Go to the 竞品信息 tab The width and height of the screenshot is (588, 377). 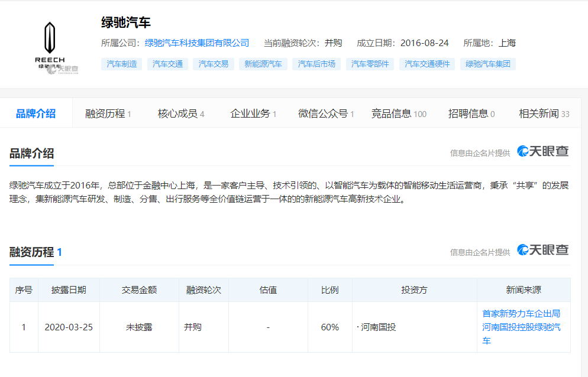point(399,113)
